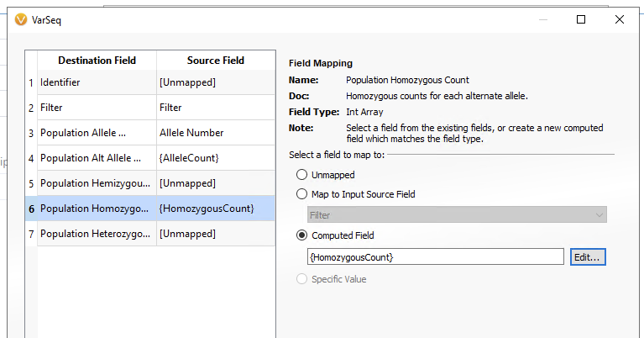Maximize the VarSeq dialog window
The image size is (644, 338).
click(x=581, y=19)
